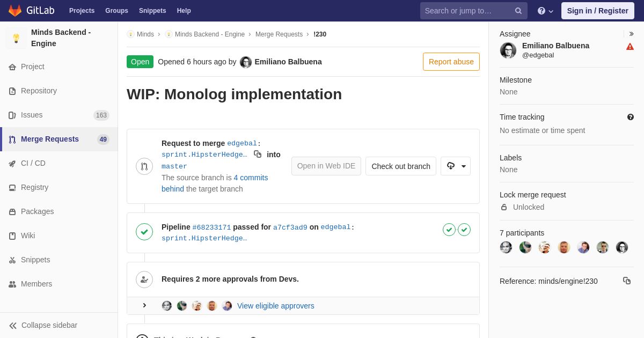Viewport: 644px width, 338px height.
Task: Open the Help question-mark dropdown
Action: pos(545,11)
